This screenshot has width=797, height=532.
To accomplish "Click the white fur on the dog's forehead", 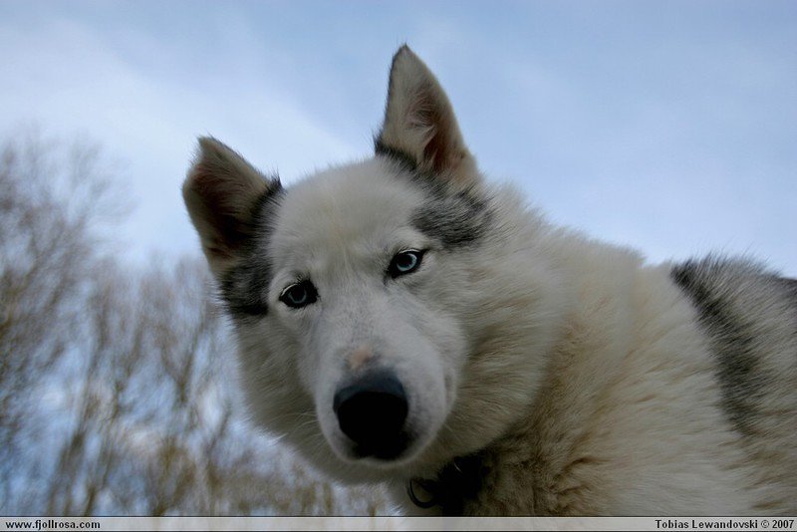I will coord(339,219).
